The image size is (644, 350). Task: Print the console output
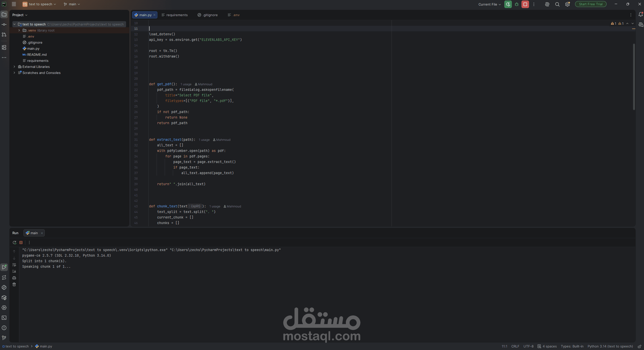click(14, 278)
